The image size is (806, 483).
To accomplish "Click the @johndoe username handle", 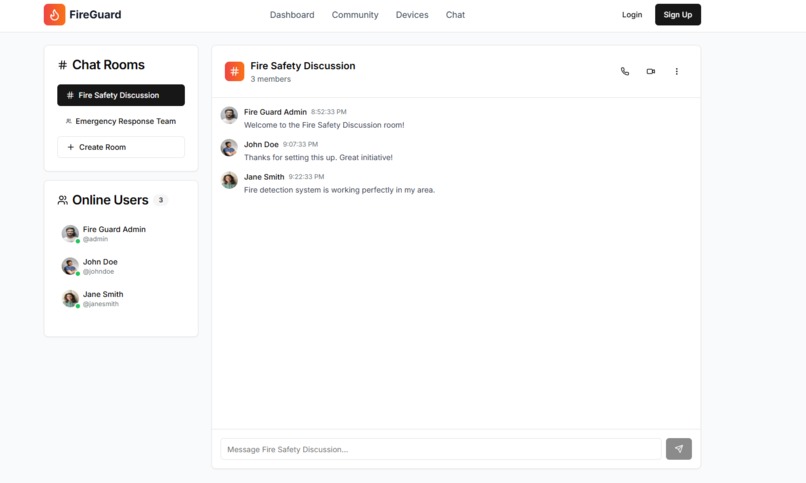I will tap(99, 271).
